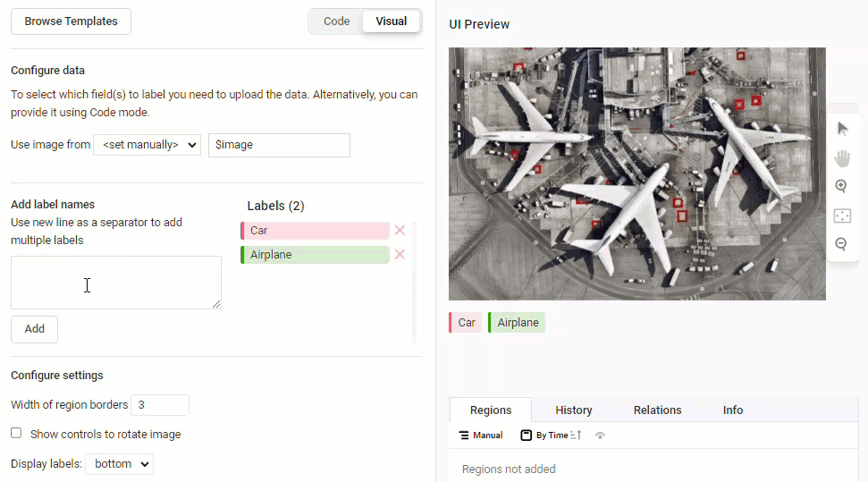Remove the Airplane label with X
The width and height of the screenshot is (868, 482).
400,255
